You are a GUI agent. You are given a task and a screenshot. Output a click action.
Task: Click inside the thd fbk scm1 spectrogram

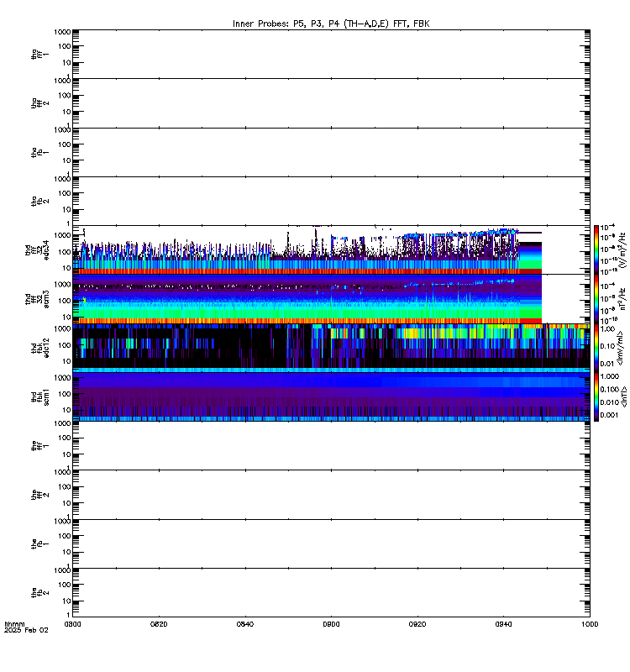coord(331,397)
